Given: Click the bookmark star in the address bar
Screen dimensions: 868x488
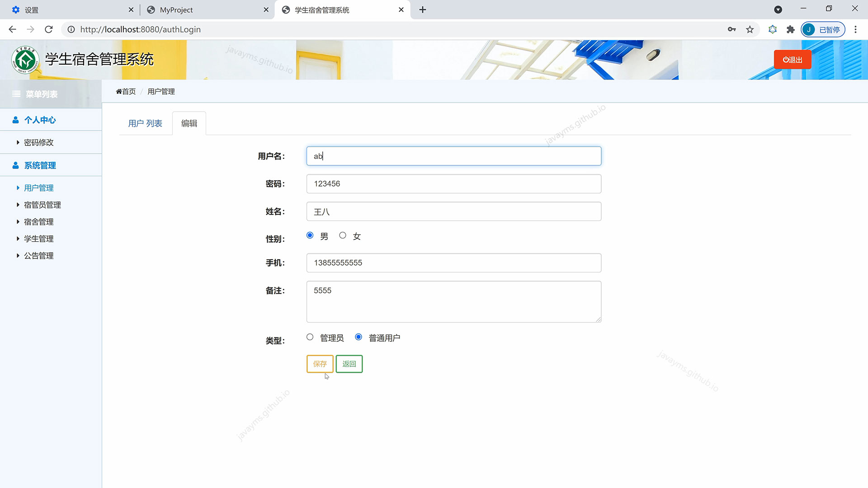Looking at the screenshot, I should [x=750, y=29].
